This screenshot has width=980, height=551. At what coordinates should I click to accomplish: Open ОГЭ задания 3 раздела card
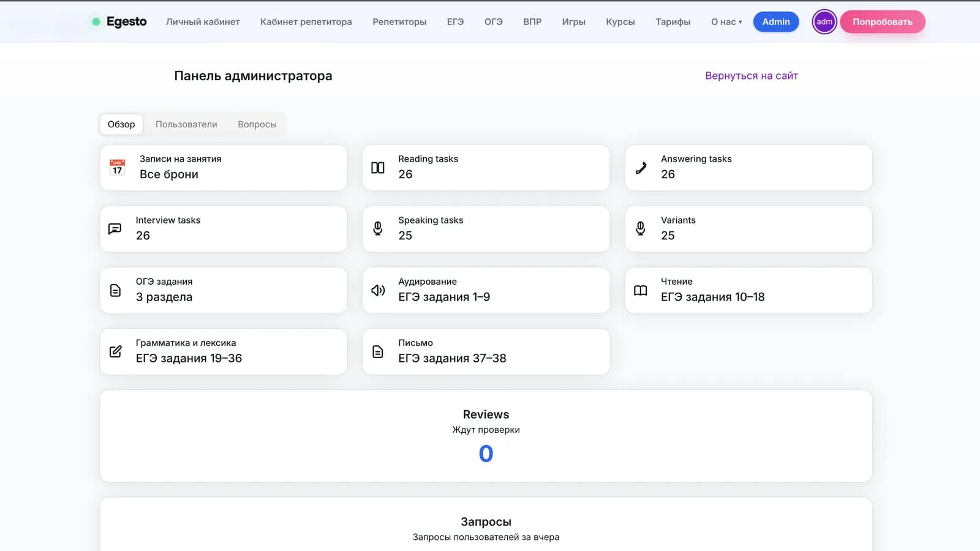coord(224,290)
